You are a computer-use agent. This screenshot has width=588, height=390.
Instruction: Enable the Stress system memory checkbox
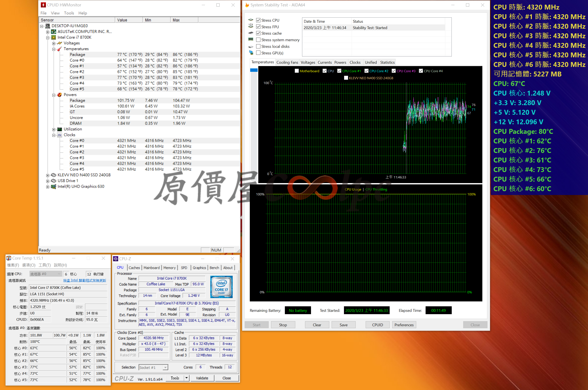[258, 40]
